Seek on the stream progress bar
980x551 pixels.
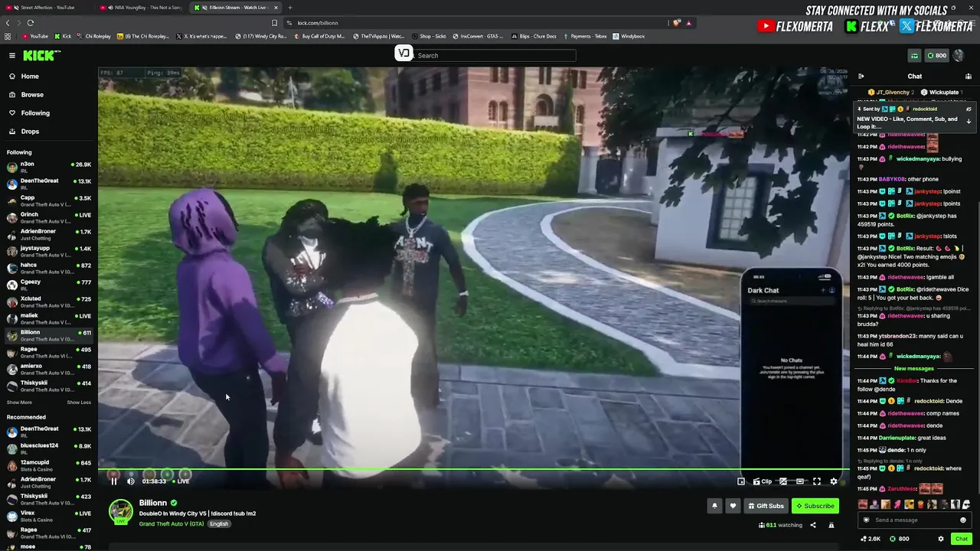click(x=474, y=469)
